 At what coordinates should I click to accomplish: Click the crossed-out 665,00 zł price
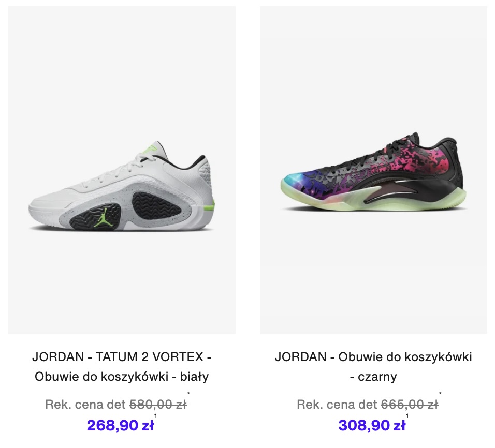coord(410,405)
